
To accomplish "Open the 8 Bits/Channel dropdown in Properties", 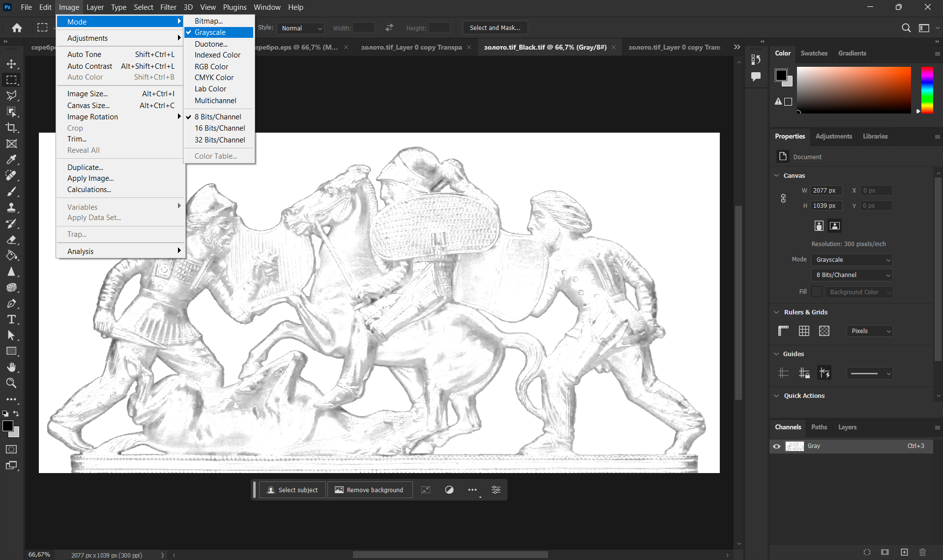I will (x=852, y=275).
